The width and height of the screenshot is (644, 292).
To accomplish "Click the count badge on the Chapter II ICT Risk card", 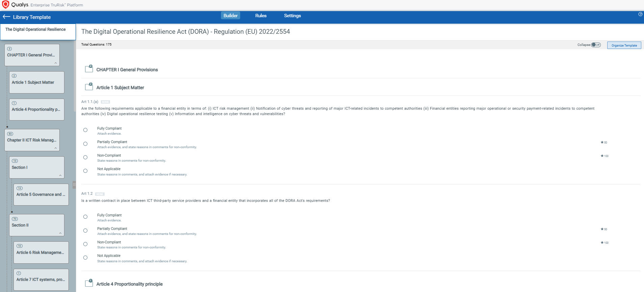I will tap(10, 134).
